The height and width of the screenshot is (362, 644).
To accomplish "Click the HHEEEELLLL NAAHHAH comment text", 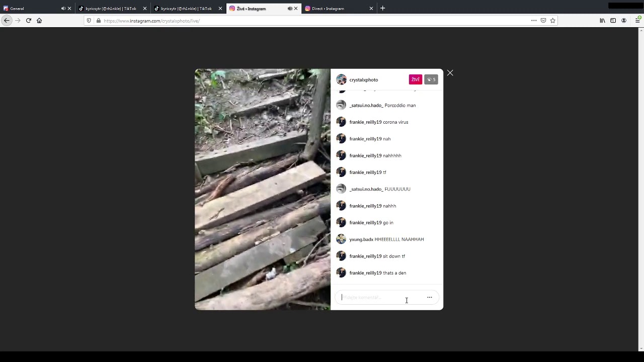I will [x=399, y=239].
